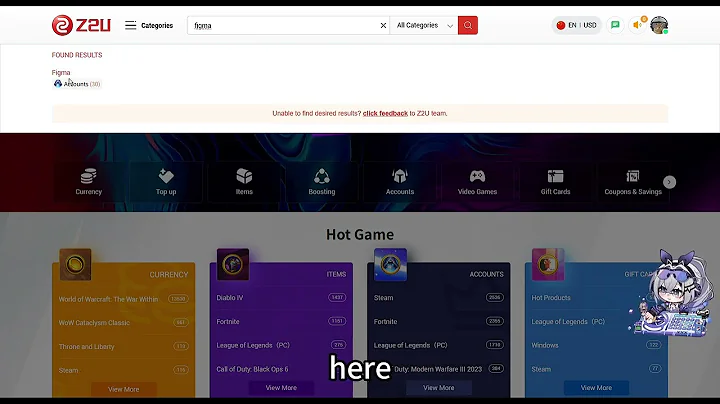Click View More in Accounts card
The height and width of the screenshot is (404, 720).
click(439, 388)
